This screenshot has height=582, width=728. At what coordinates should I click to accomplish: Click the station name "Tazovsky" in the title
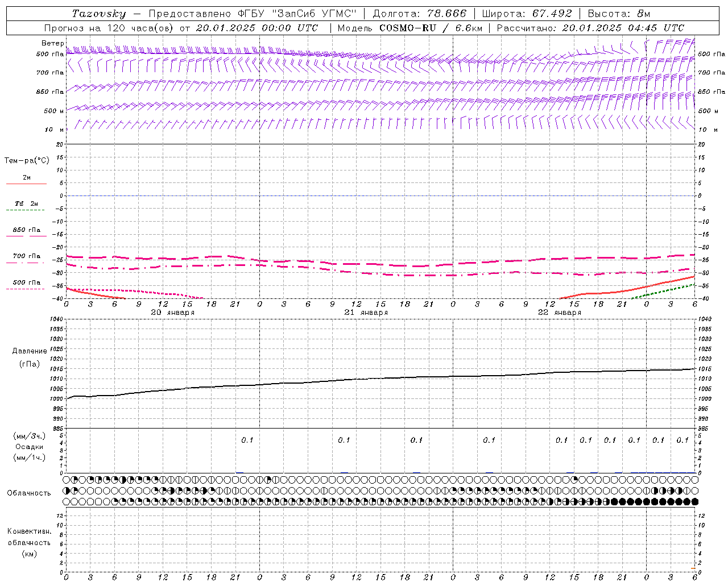coord(98,14)
